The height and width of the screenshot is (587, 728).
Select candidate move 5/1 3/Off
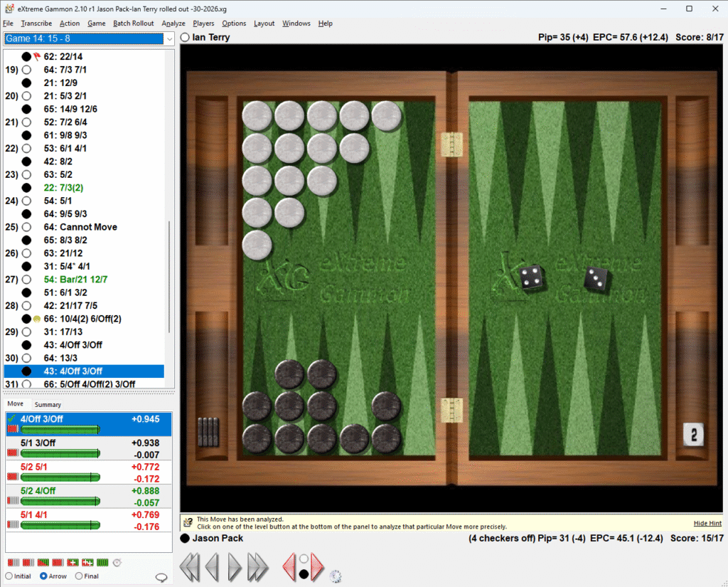click(x=89, y=448)
